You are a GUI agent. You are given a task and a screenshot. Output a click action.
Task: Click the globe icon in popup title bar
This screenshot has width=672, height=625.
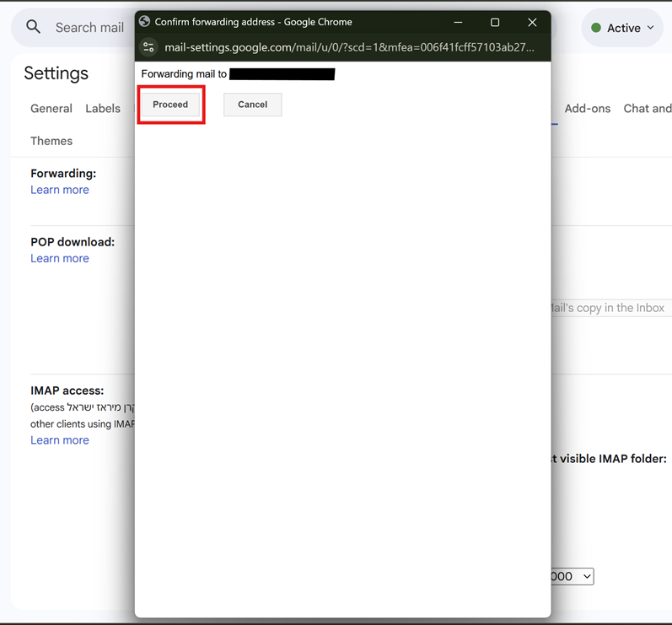144,22
